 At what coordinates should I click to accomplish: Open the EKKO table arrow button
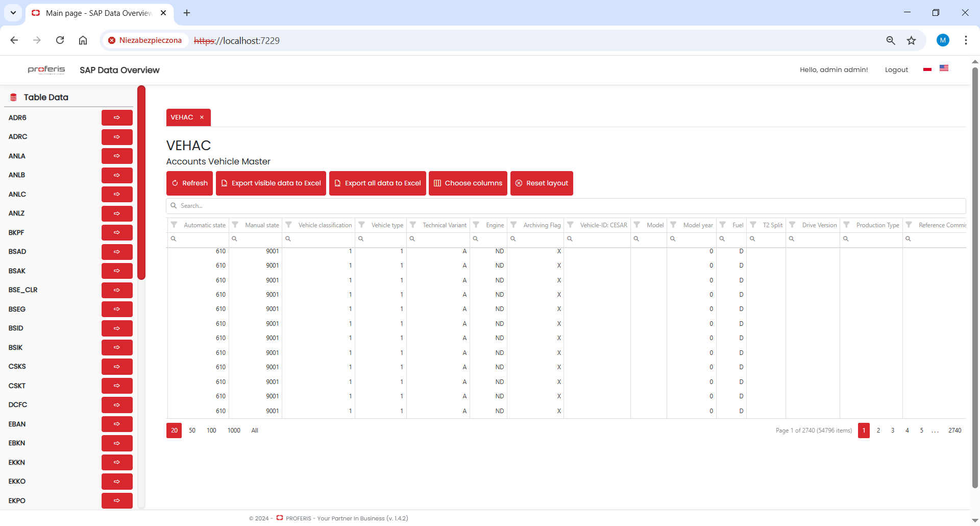tap(117, 482)
